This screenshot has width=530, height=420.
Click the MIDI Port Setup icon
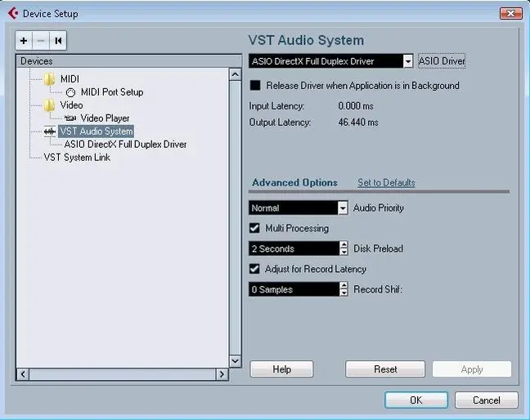(x=71, y=92)
